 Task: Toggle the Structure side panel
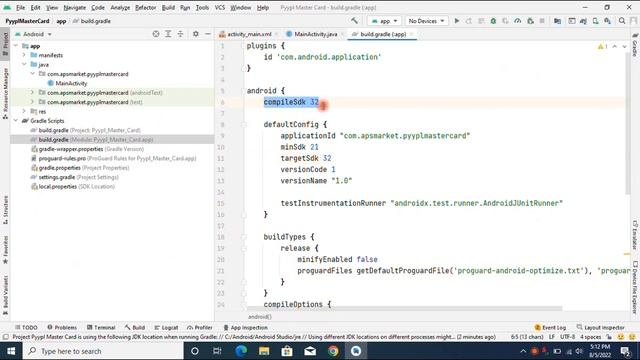(x=5, y=210)
